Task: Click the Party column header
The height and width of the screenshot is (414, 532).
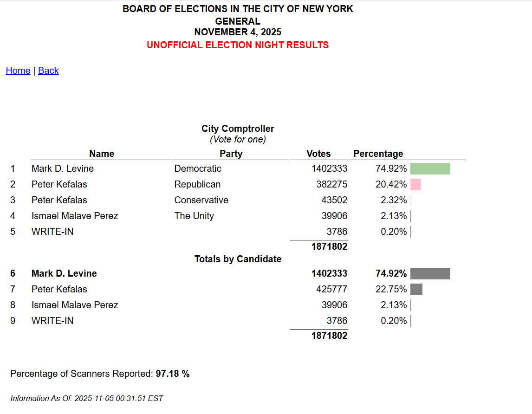Action: [231, 154]
